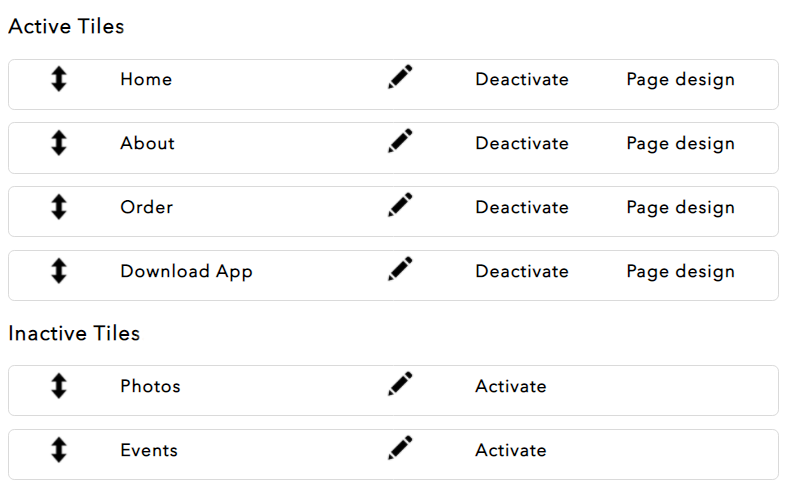This screenshot has width=800, height=492.
Task: Edit the Events tile with pencil icon
Action: (x=400, y=448)
